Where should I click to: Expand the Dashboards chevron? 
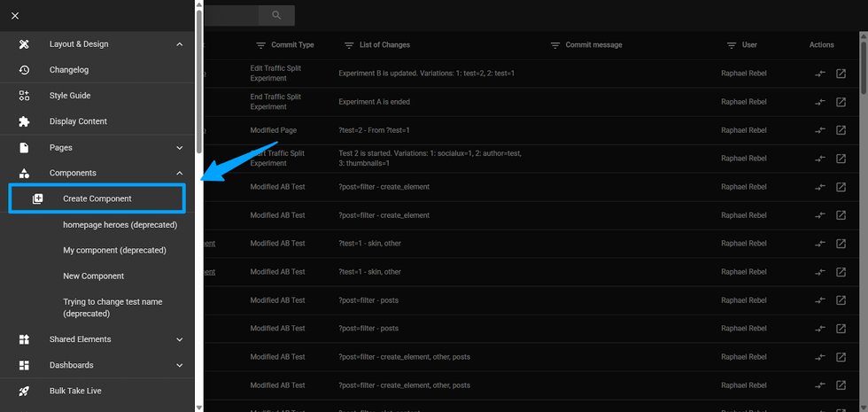(x=179, y=365)
